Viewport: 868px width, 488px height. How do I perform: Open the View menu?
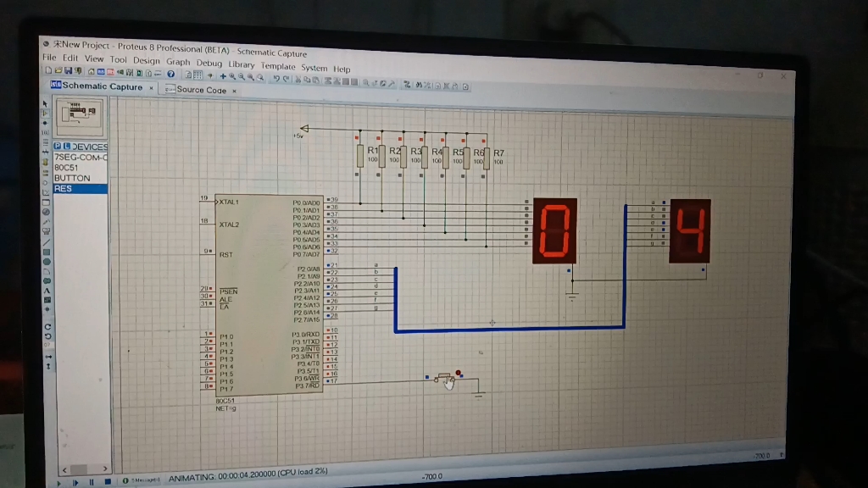(93, 58)
